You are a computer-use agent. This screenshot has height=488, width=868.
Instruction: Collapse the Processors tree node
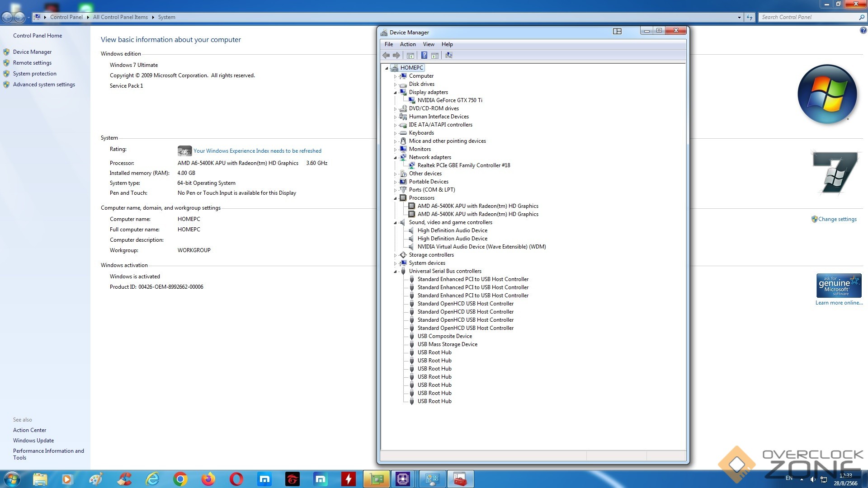[x=395, y=198]
